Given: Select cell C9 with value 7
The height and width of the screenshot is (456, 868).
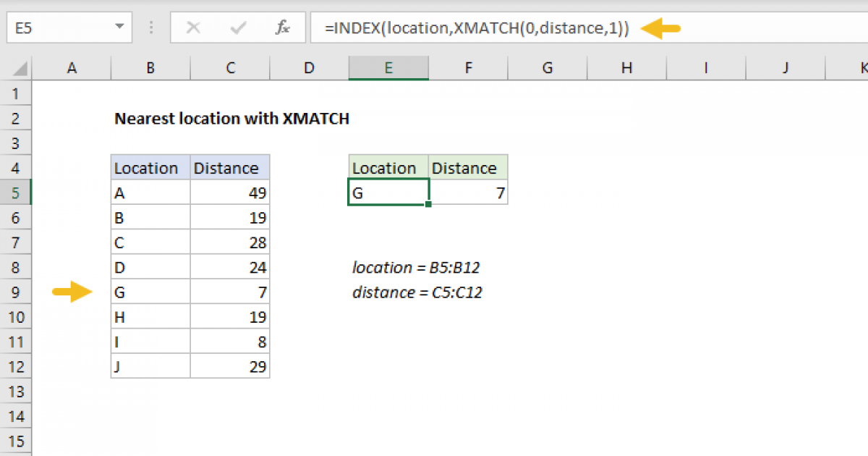Looking at the screenshot, I should click(229, 292).
